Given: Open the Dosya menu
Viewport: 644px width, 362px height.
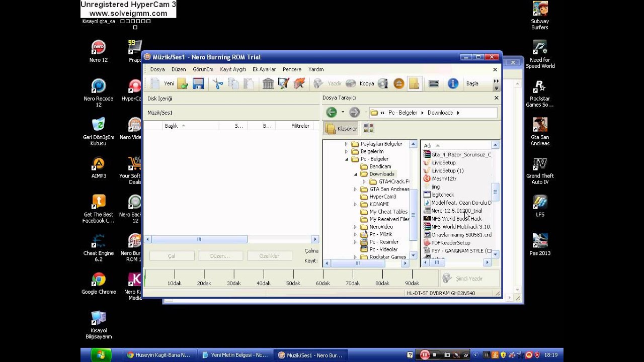Looking at the screenshot, I should tap(157, 69).
